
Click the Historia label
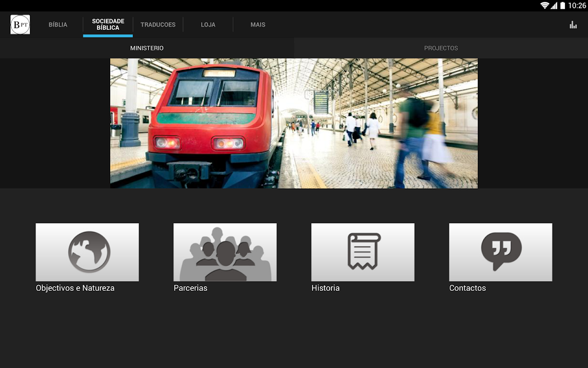click(x=326, y=288)
